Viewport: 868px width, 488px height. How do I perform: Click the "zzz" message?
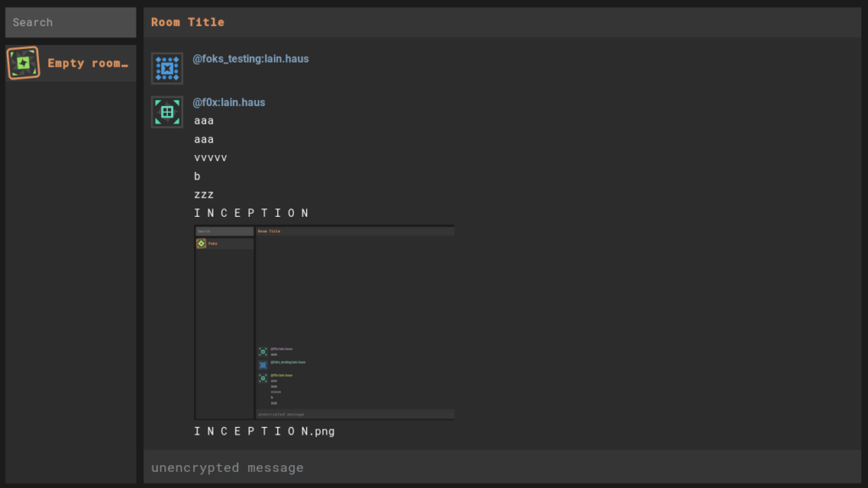click(x=203, y=195)
